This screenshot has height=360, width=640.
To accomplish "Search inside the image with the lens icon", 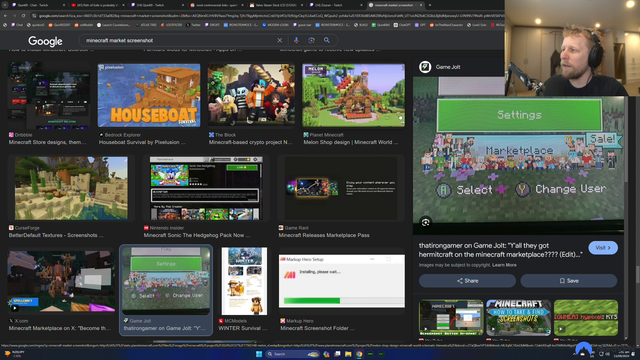I will point(425,222).
